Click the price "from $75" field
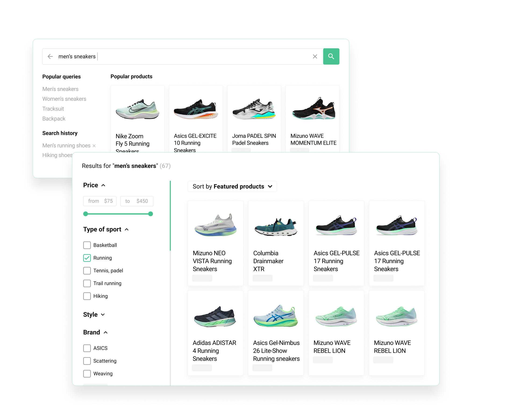Screen dimensions: 506x420 tap(100, 201)
